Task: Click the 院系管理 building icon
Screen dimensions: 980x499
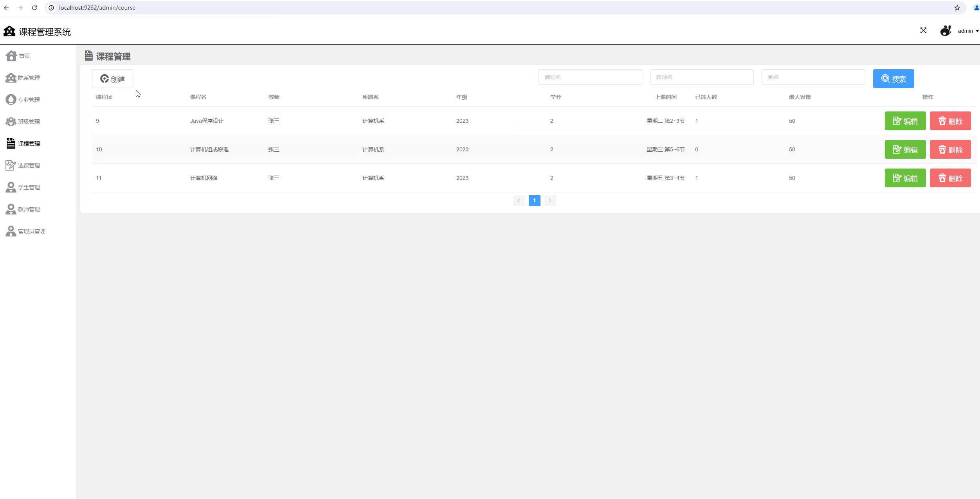Action: click(11, 78)
